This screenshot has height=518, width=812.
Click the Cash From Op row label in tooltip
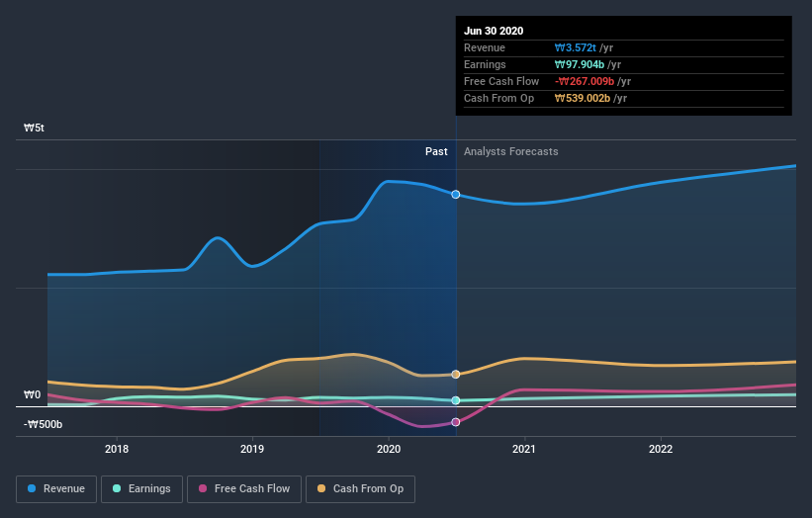click(x=498, y=98)
